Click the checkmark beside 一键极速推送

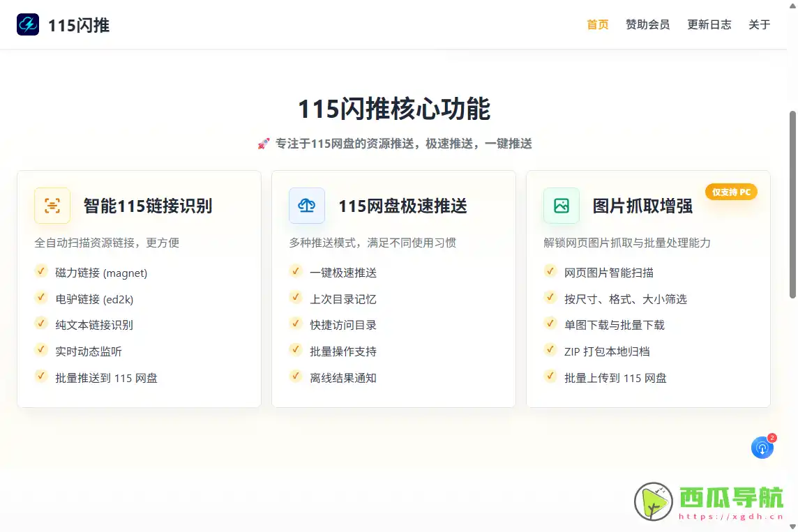(296, 271)
